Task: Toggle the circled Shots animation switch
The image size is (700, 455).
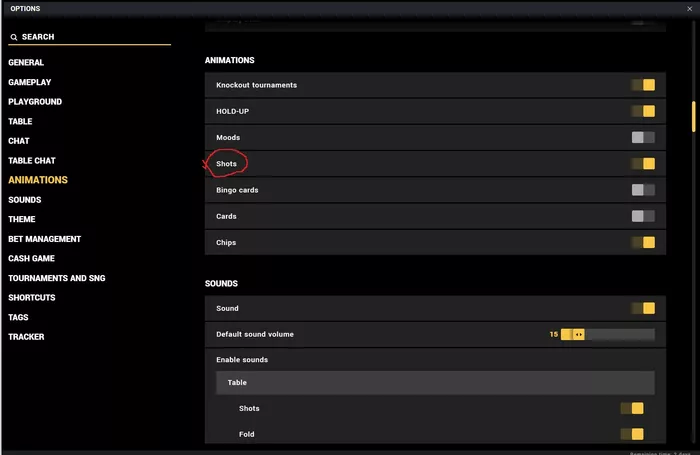Action: (643, 163)
